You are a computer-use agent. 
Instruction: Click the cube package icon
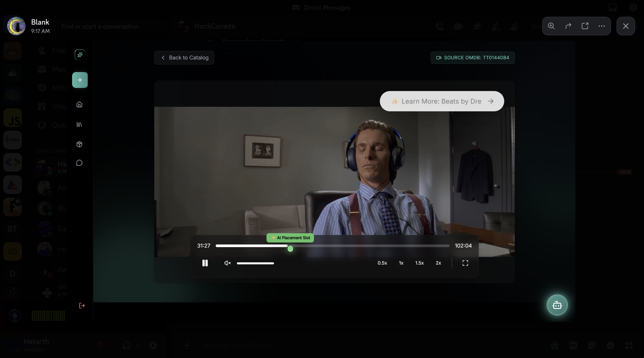tap(79, 144)
